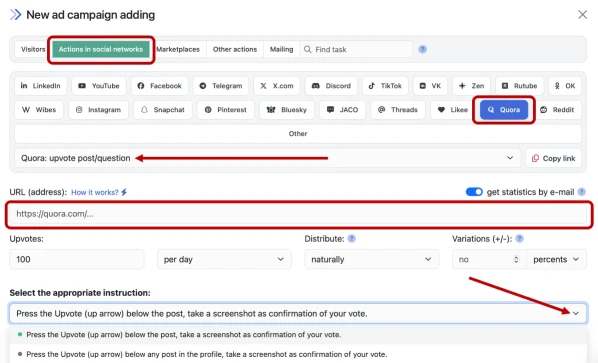Pick the Bluesky network button
This screenshot has height=363, width=598.
pos(287,110)
